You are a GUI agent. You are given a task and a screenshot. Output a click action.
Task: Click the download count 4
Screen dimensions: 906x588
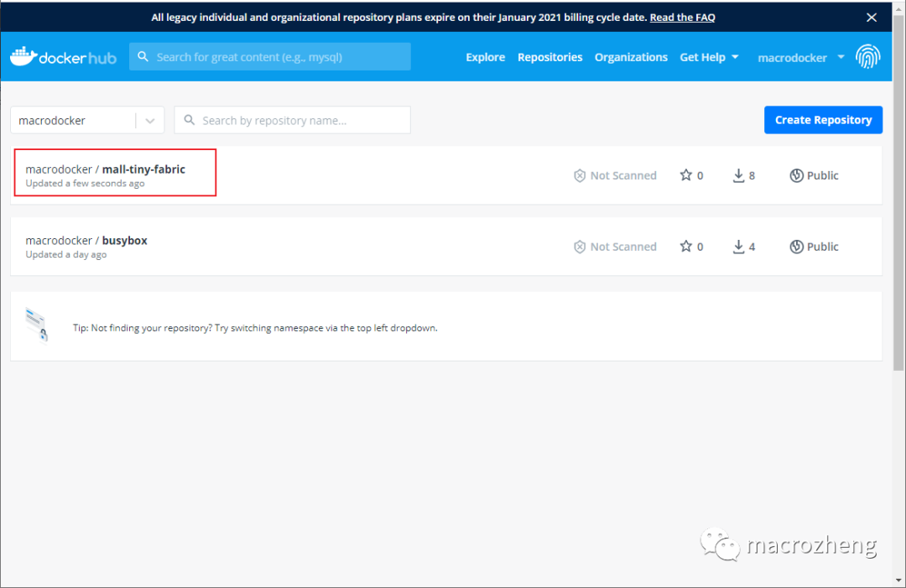pyautogui.click(x=752, y=247)
